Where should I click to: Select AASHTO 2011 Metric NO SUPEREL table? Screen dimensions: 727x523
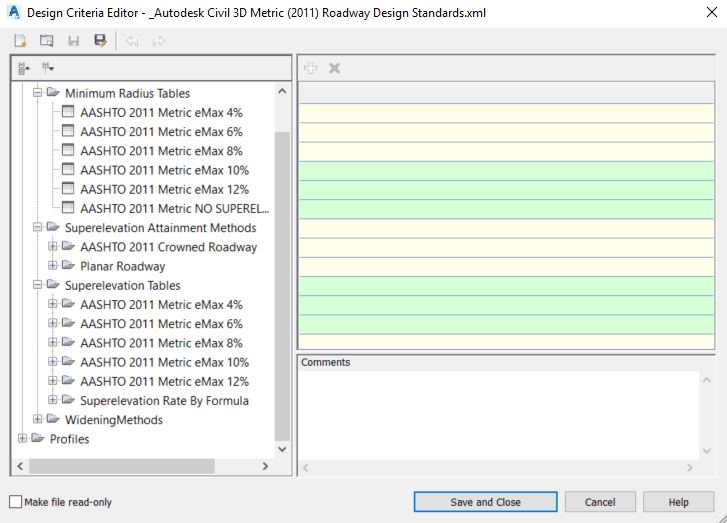pyautogui.click(x=175, y=209)
